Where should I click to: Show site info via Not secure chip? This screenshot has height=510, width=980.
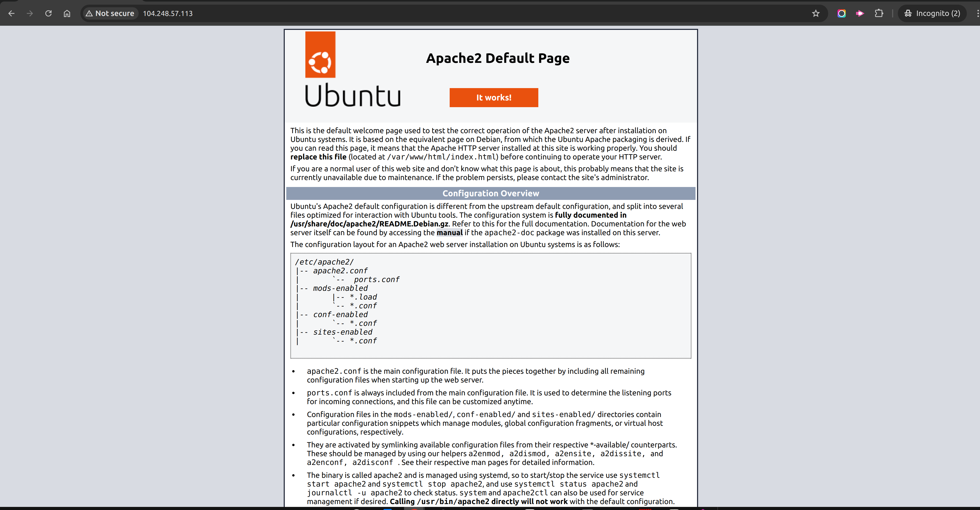[110, 13]
